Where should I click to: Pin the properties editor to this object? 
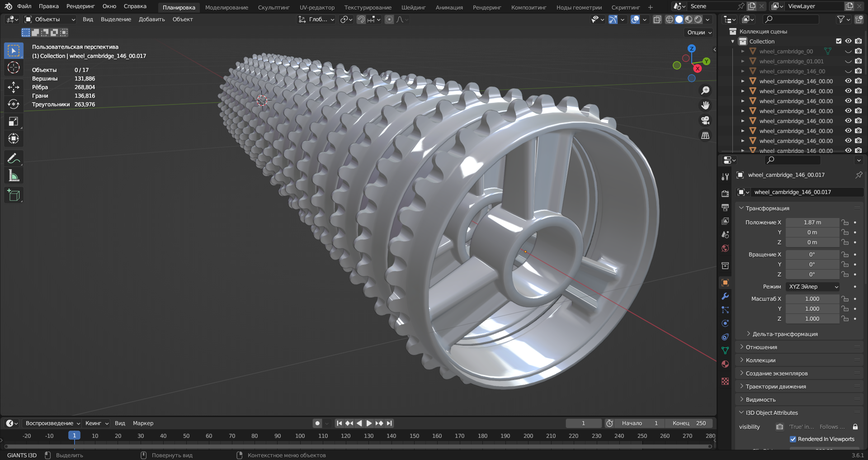(859, 175)
